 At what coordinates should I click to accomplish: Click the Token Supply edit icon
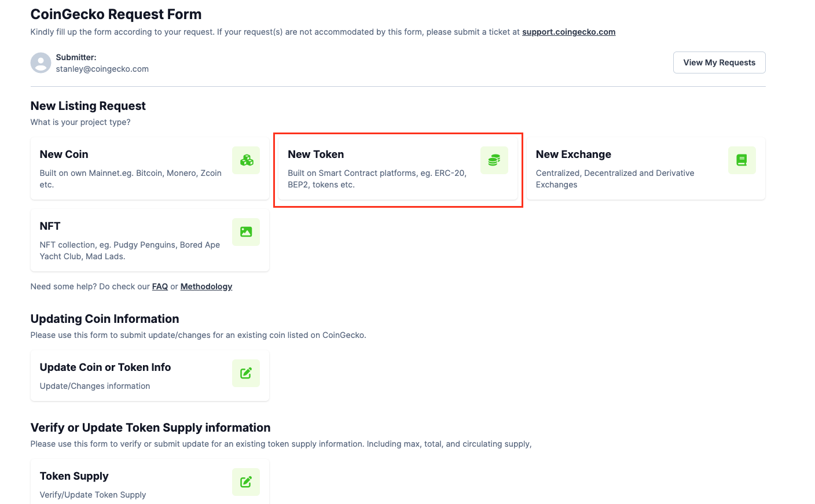246,482
